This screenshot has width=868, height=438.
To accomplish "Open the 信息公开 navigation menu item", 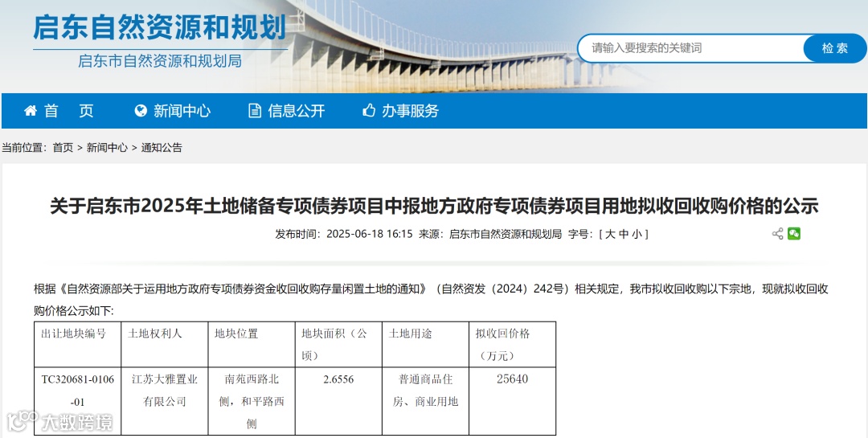I will [x=287, y=111].
